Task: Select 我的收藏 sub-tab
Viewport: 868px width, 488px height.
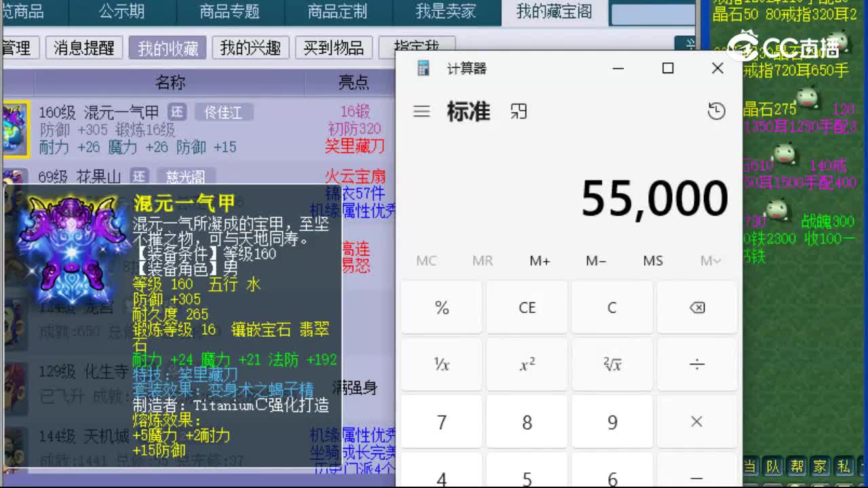Action: (167, 47)
